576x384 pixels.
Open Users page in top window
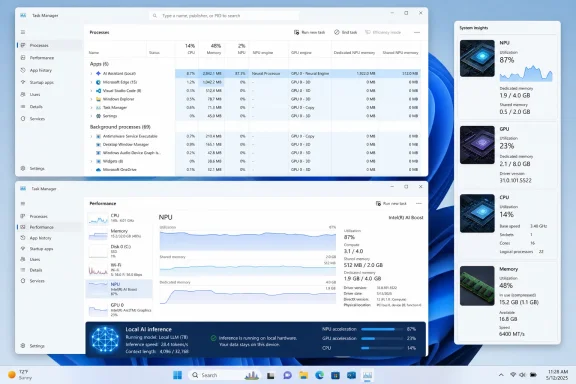(x=49, y=94)
